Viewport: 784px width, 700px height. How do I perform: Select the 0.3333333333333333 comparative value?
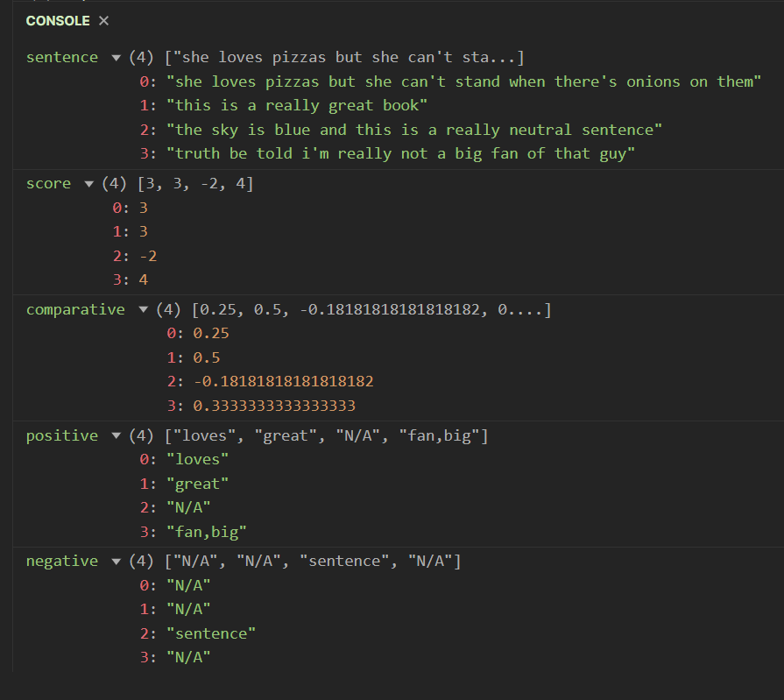pyautogui.click(x=273, y=406)
